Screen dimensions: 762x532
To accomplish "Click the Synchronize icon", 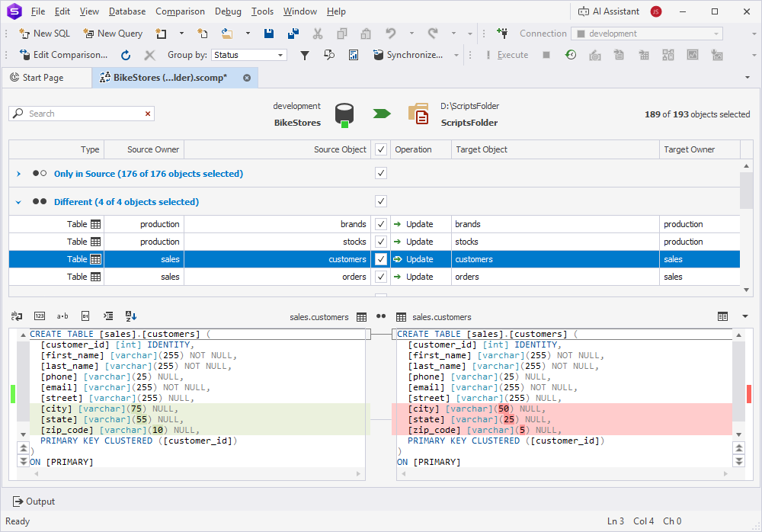I will click(x=379, y=54).
